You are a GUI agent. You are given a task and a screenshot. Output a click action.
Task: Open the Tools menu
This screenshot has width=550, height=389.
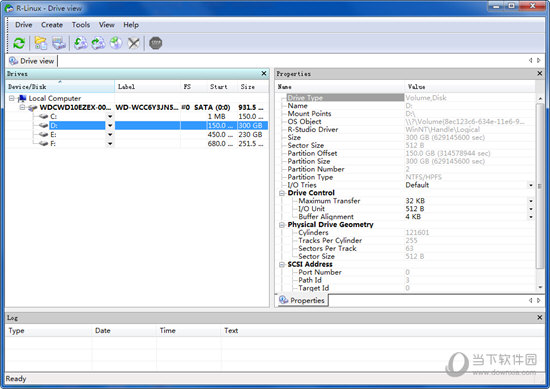pyautogui.click(x=81, y=25)
